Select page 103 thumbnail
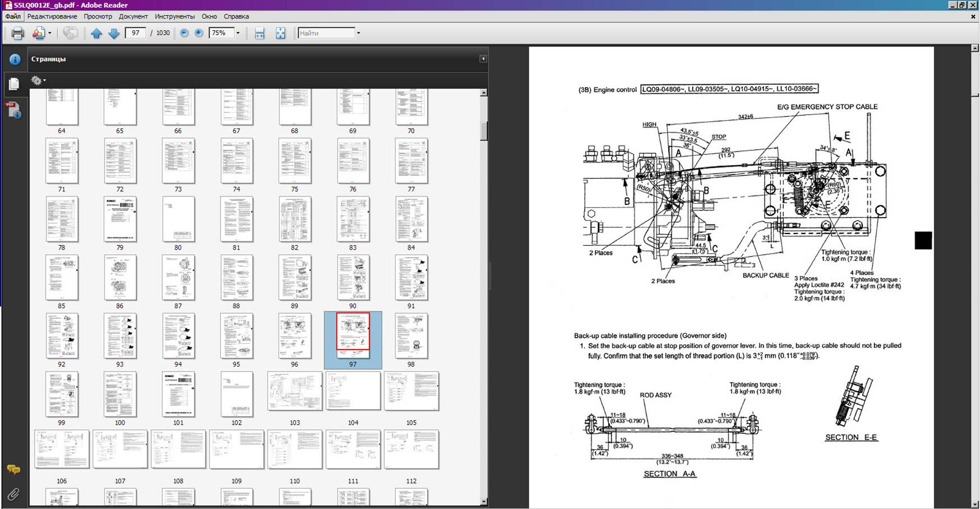 pyautogui.click(x=294, y=391)
